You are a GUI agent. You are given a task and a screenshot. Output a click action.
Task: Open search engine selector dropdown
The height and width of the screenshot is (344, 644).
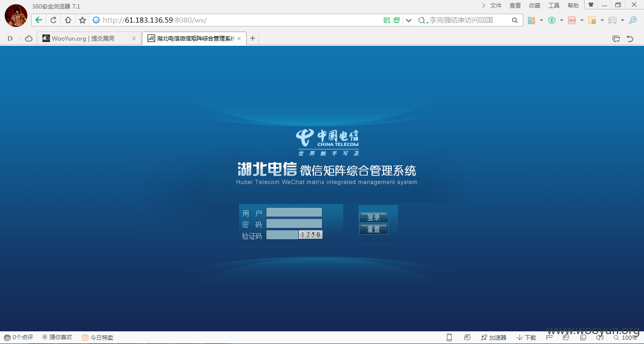point(423,20)
